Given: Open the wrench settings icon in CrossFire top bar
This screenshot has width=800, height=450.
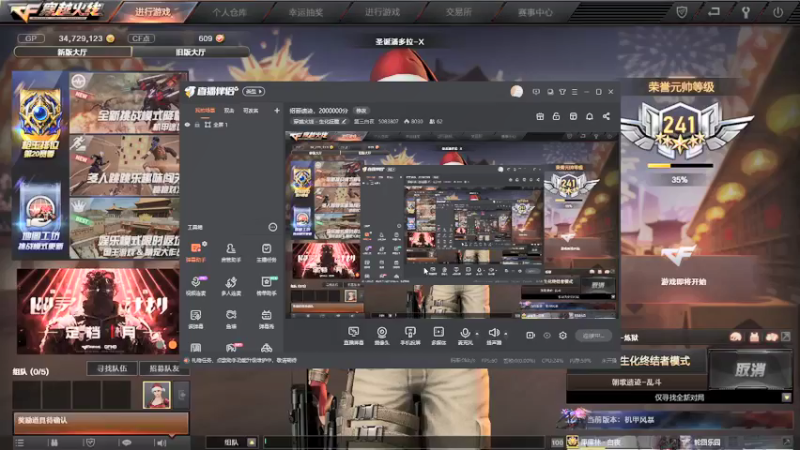Looking at the screenshot, I should pyautogui.click(x=745, y=12).
